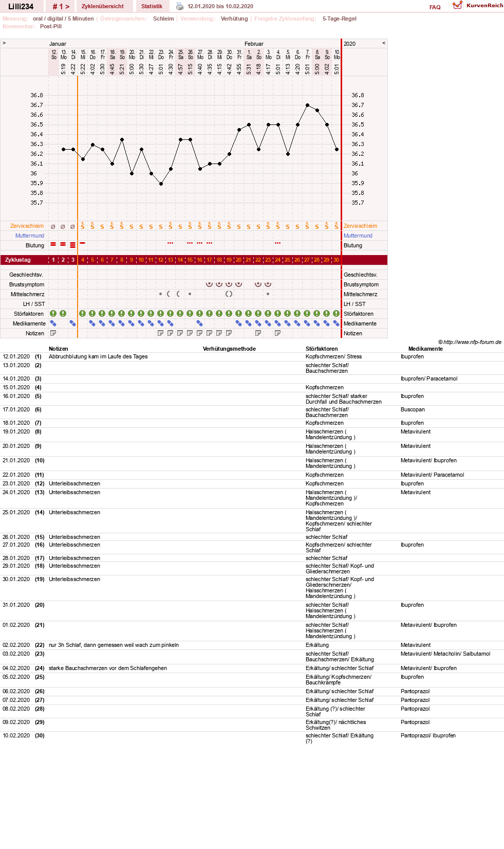This screenshot has width=504, height=849.
Task: Click the 5-Tage-Regel value
Action: pyautogui.click(x=340, y=19)
